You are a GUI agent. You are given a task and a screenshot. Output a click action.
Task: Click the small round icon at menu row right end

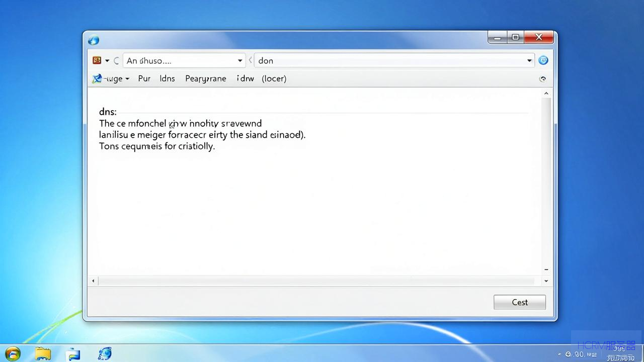pyautogui.click(x=543, y=79)
